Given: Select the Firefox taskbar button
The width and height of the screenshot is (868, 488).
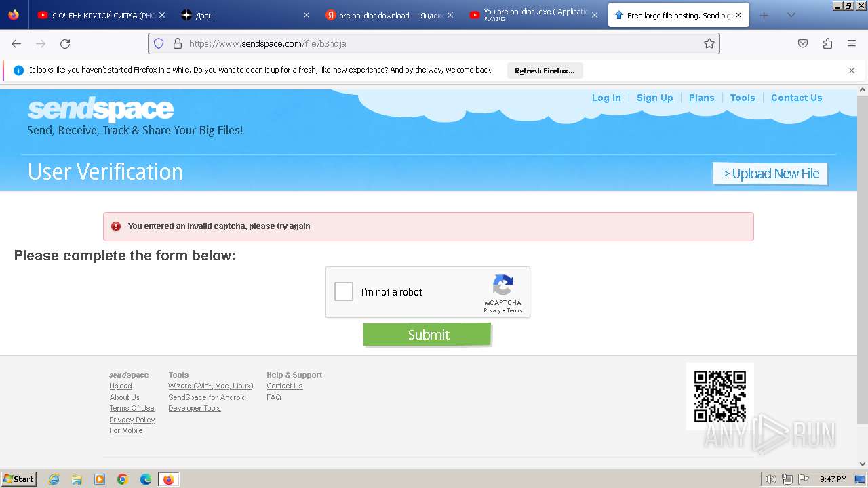Looking at the screenshot, I should (x=169, y=479).
